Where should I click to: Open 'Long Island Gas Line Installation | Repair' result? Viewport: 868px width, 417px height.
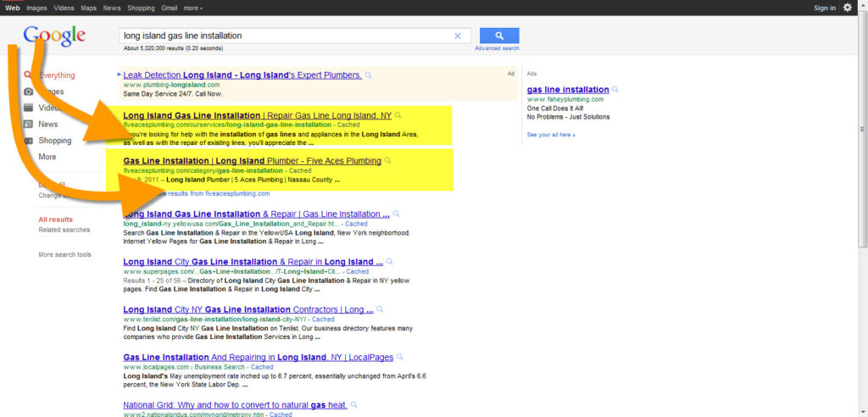tap(258, 116)
